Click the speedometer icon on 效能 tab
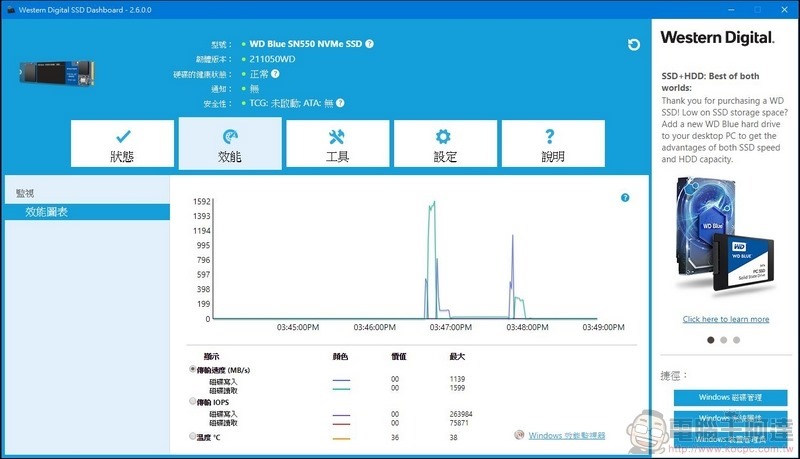This screenshot has height=459, width=800. pyautogui.click(x=230, y=136)
